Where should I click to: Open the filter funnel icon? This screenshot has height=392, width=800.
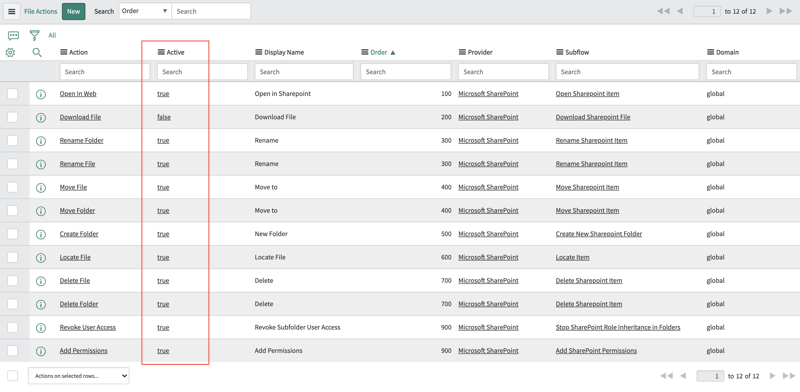point(34,35)
